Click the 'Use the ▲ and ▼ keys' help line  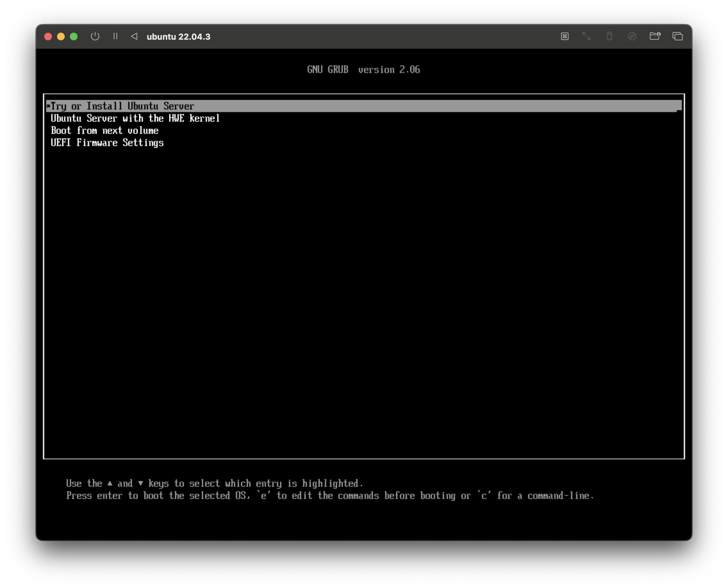[215, 483]
